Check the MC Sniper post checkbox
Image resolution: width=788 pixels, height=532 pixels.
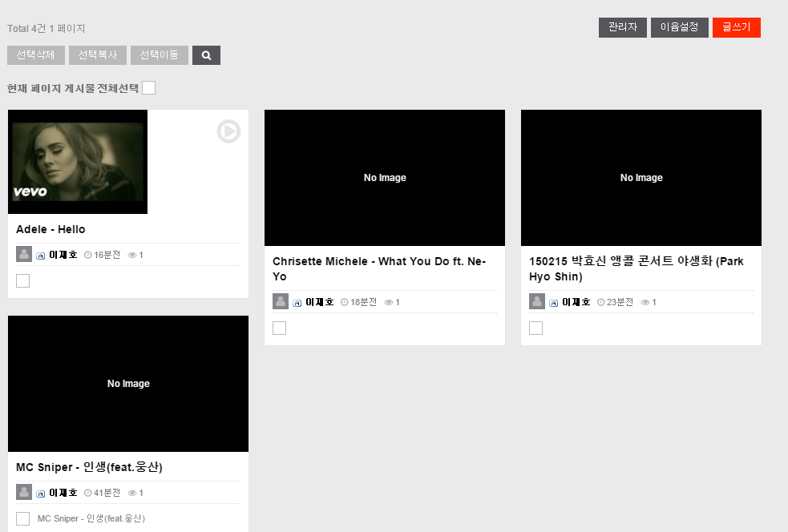click(23, 518)
